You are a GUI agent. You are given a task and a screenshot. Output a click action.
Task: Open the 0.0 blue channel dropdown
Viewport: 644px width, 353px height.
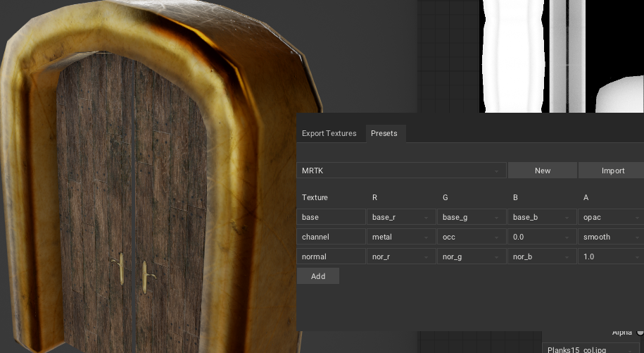[x=542, y=237]
